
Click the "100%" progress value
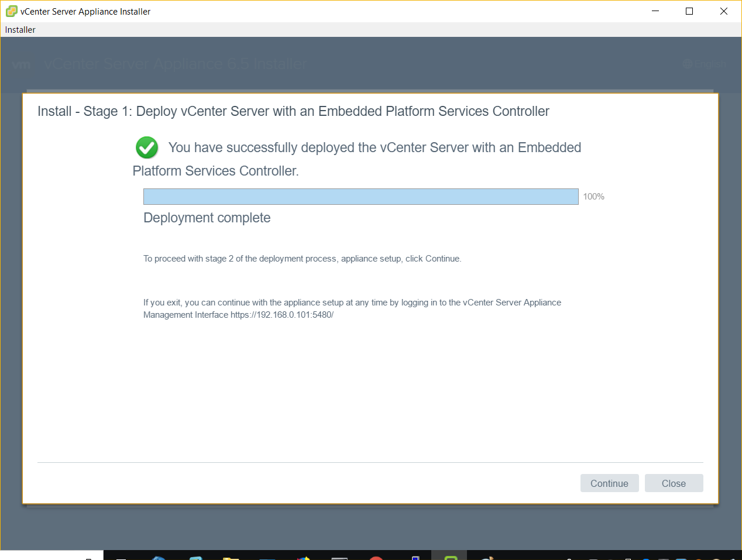pos(593,197)
